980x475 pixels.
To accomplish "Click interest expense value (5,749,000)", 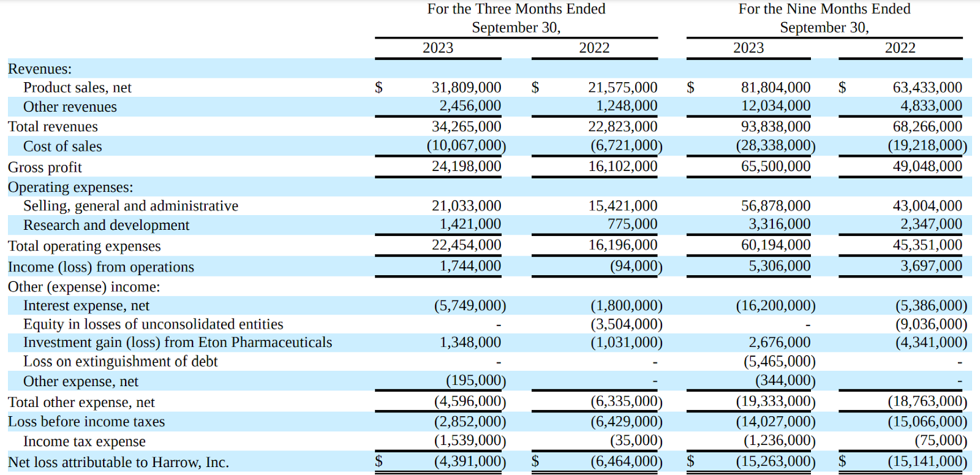I will (470, 305).
